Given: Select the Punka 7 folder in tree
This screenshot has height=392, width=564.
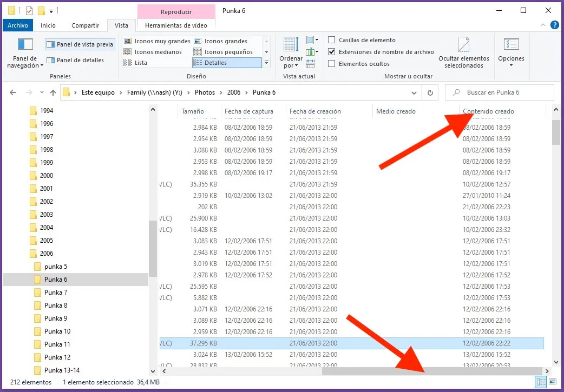Looking at the screenshot, I should pos(56,293).
